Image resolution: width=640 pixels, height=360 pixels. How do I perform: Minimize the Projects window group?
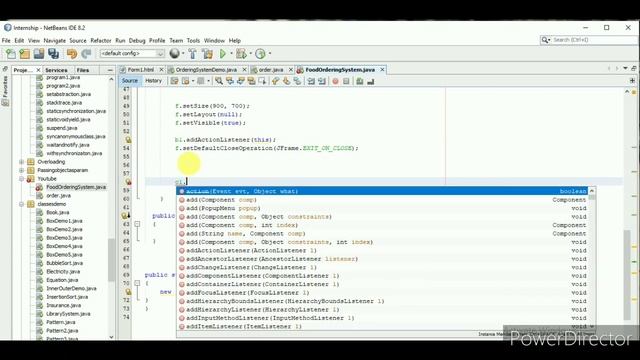[x=110, y=70]
